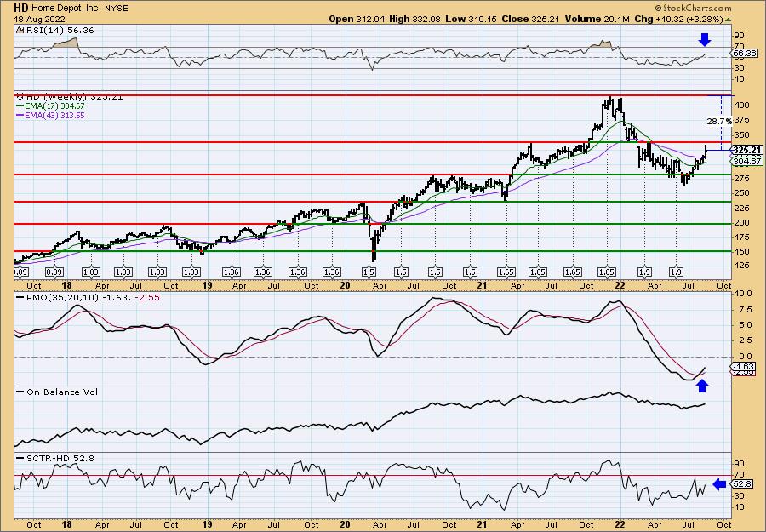Select the EMA(43) 313.55 legend entry

tap(50, 115)
